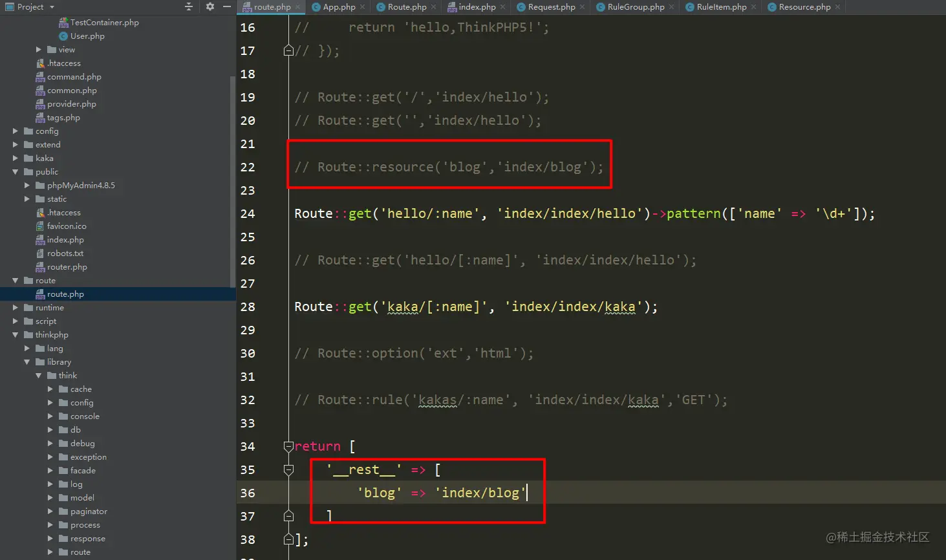
Task: Expand the view folder arrow
Action: tap(39, 50)
